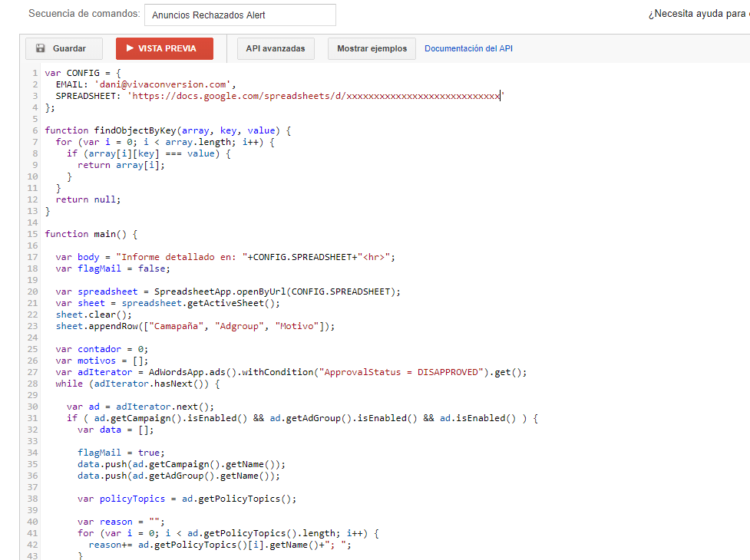Click the script name field Anuncios Rechazados Alert
This screenshot has width=750, height=560.
[240, 15]
